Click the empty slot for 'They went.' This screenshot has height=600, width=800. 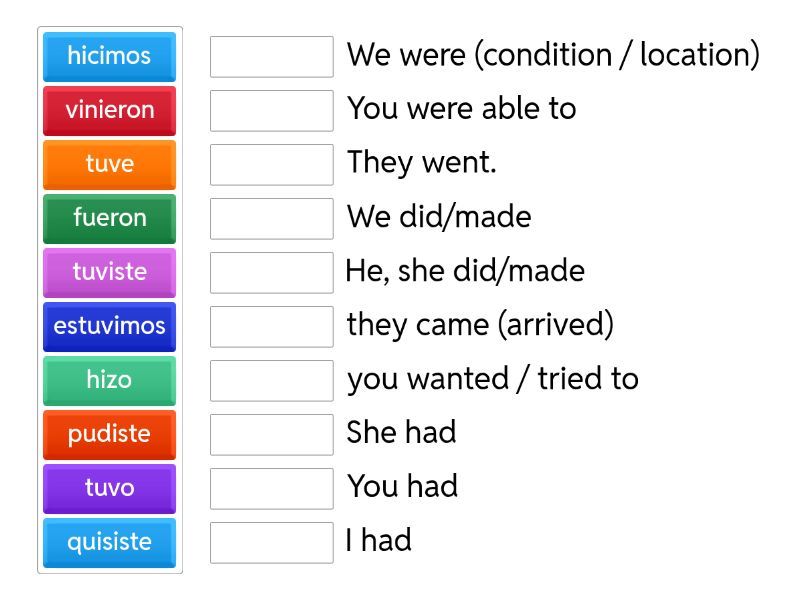point(271,164)
